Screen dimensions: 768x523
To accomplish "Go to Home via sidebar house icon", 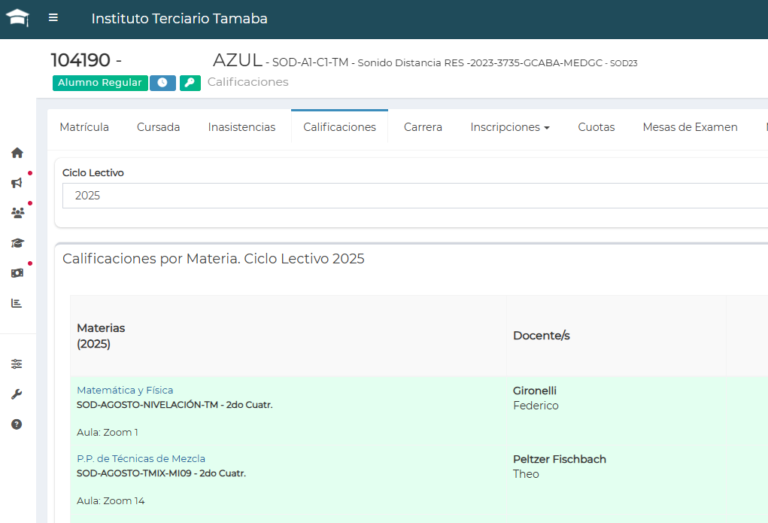I will (17, 153).
